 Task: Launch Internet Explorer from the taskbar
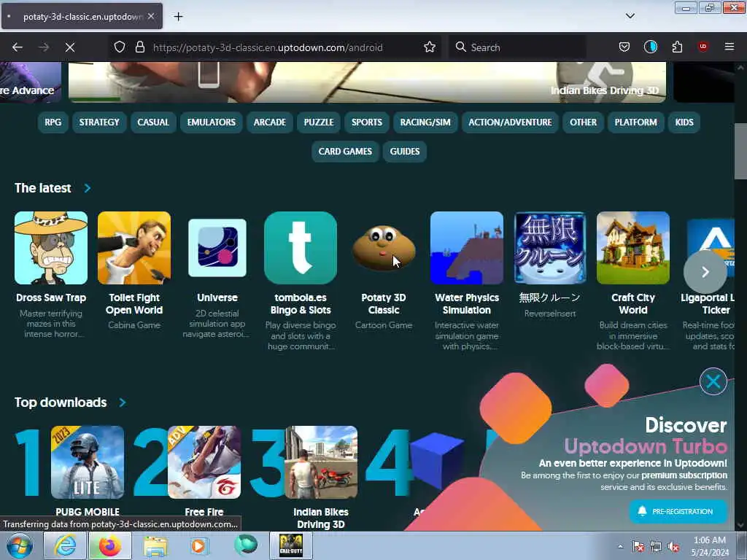pyautogui.click(x=65, y=545)
